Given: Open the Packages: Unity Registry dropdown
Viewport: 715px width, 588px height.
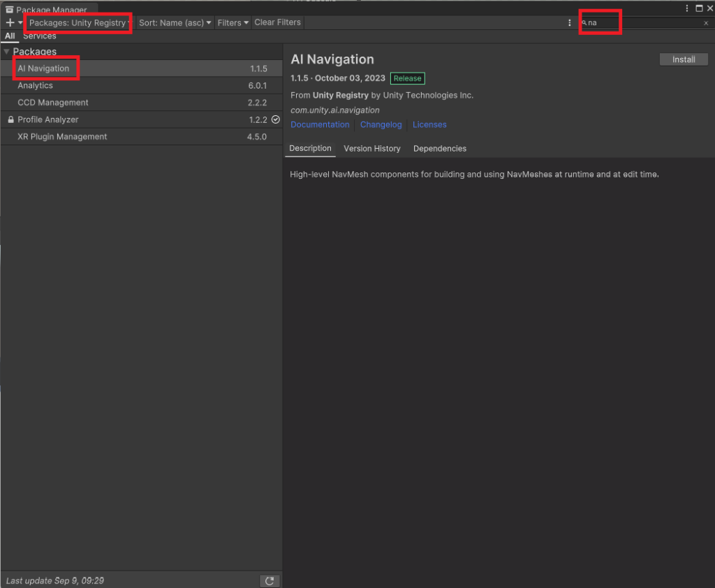Looking at the screenshot, I should click(80, 23).
